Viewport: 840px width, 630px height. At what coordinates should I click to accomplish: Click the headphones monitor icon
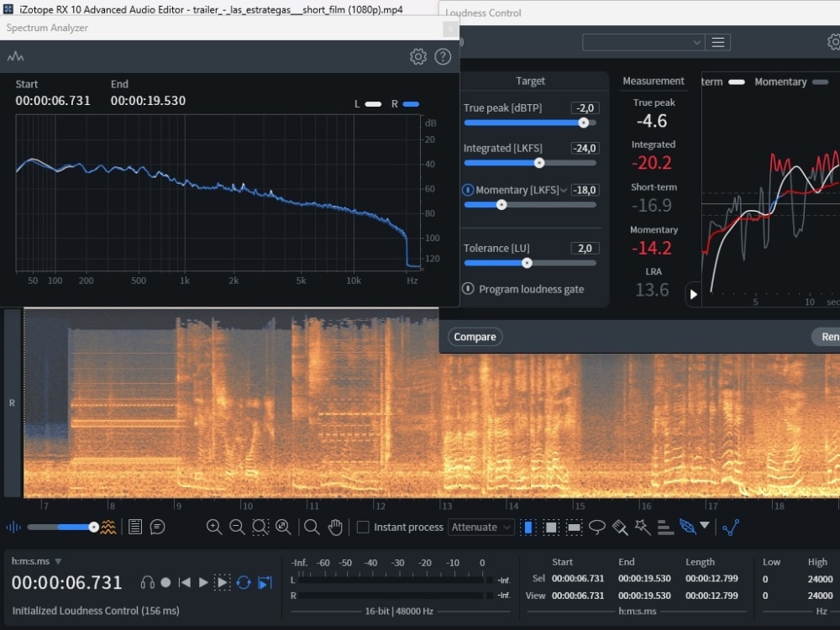[147, 582]
